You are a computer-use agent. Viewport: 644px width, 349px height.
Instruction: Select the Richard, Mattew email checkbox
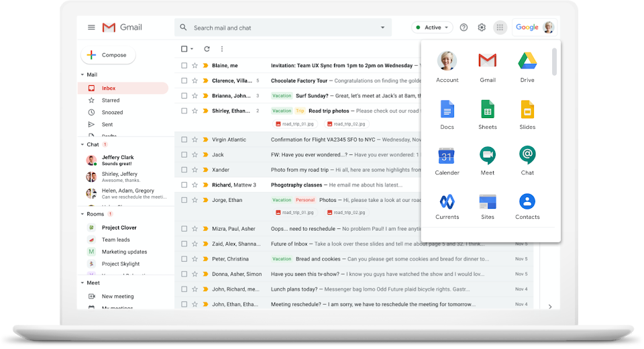tap(184, 185)
